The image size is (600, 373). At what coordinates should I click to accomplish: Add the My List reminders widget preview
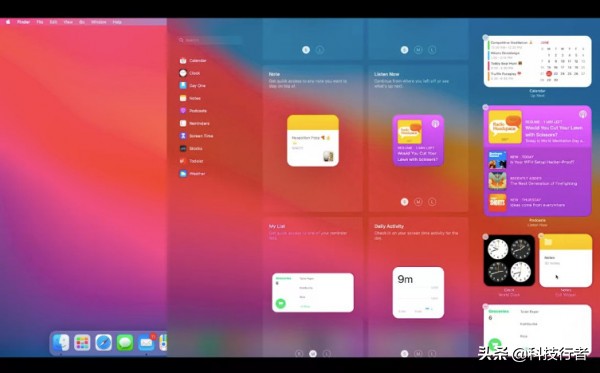[313, 293]
